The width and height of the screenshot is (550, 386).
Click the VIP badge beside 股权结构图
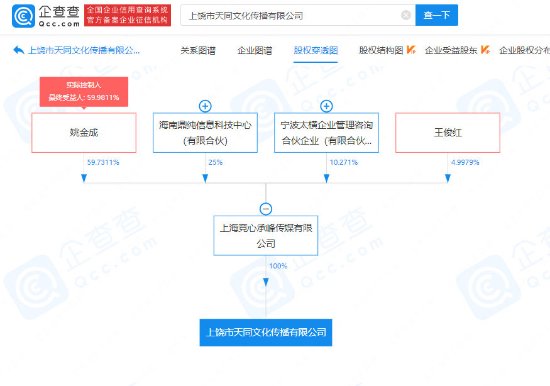tap(411, 50)
